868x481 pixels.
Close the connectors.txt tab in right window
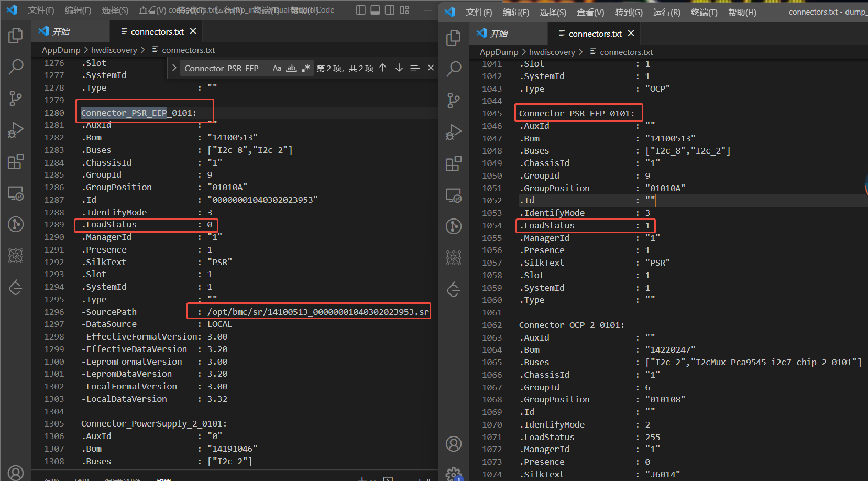click(x=631, y=34)
